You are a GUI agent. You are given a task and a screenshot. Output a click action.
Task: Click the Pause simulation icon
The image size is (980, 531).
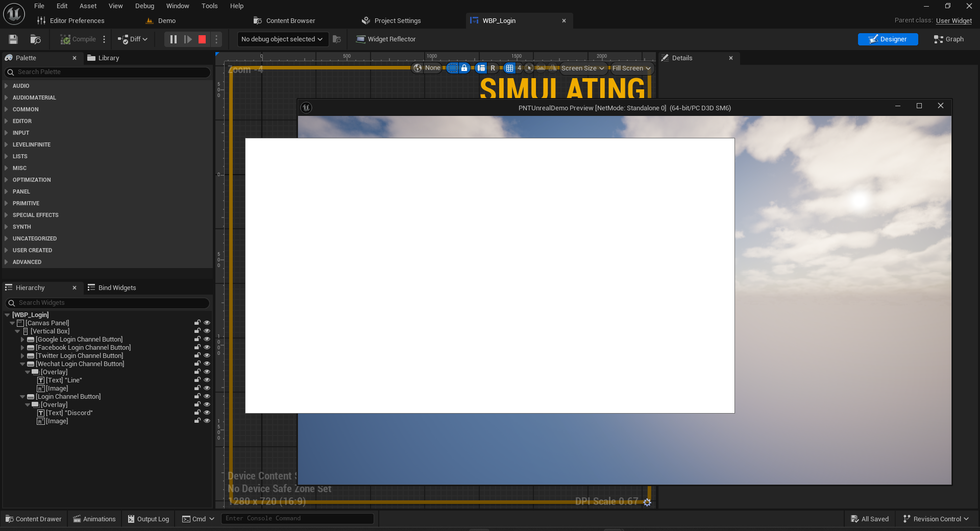pyautogui.click(x=173, y=39)
